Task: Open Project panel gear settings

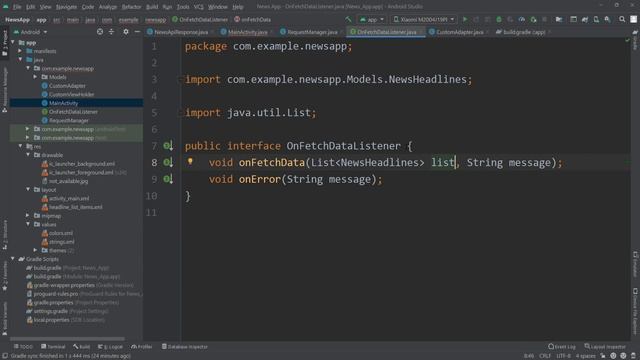Action: [126, 31]
